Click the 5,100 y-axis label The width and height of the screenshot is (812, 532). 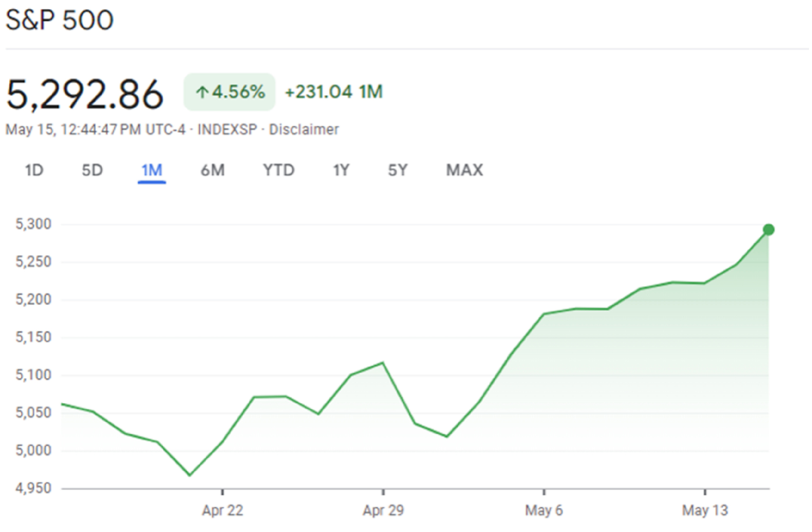34,375
